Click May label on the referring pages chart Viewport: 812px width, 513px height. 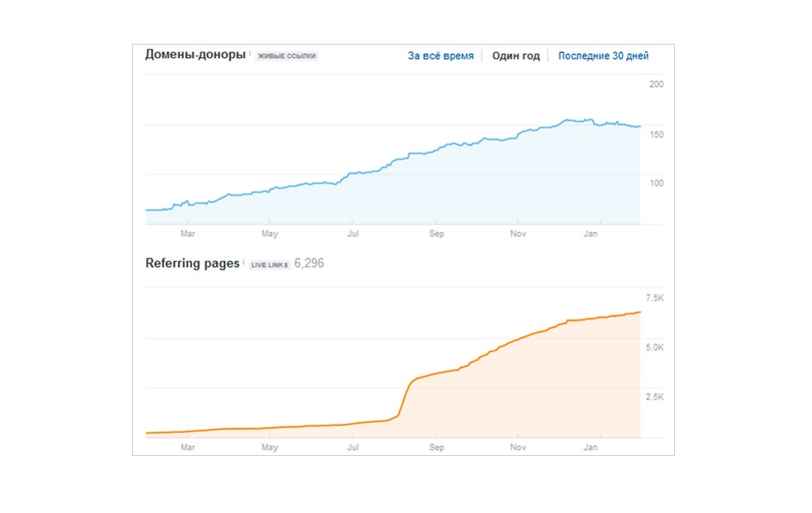point(269,447)
